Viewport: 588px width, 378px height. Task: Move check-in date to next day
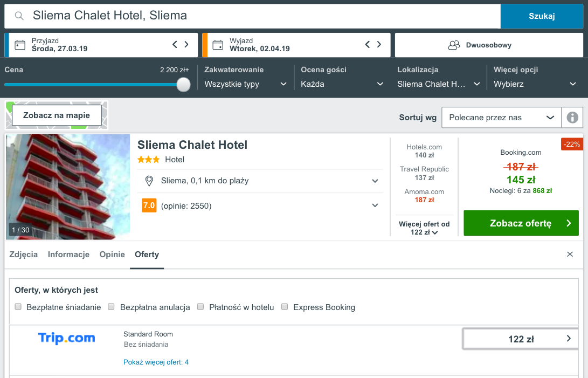[186, 44]
